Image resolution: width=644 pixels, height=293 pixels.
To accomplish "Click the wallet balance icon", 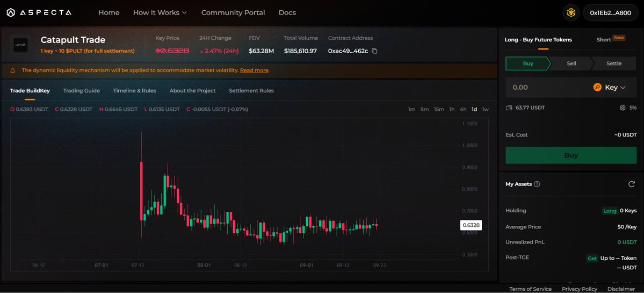I will pos(509,108).
